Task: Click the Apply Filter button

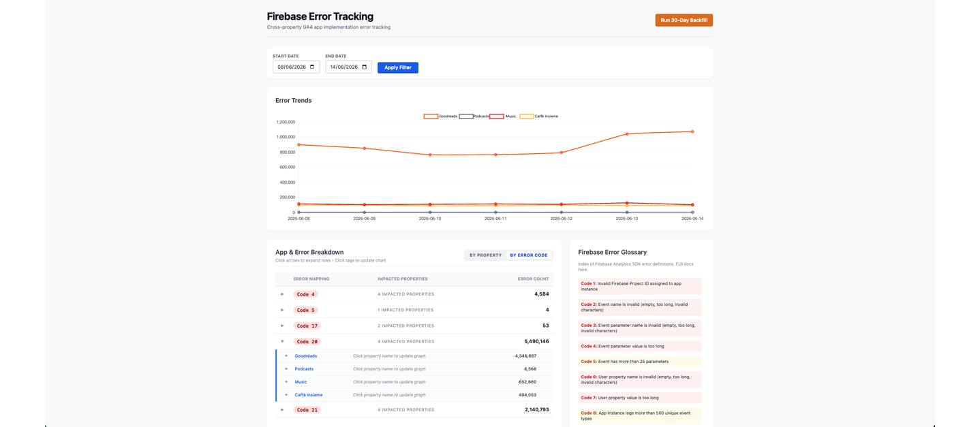Action: tap(398, 67)
